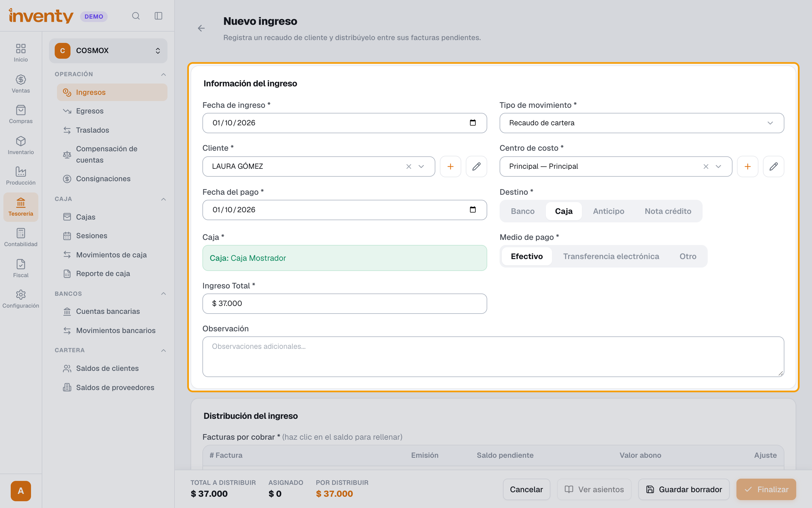Select Nota crédito as destino

tap(668, 211)
